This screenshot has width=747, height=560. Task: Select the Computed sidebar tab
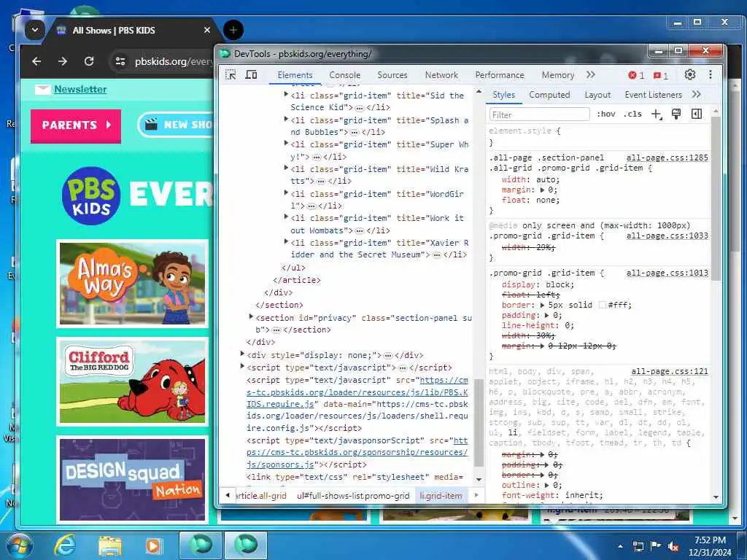(x=549, y=94)
